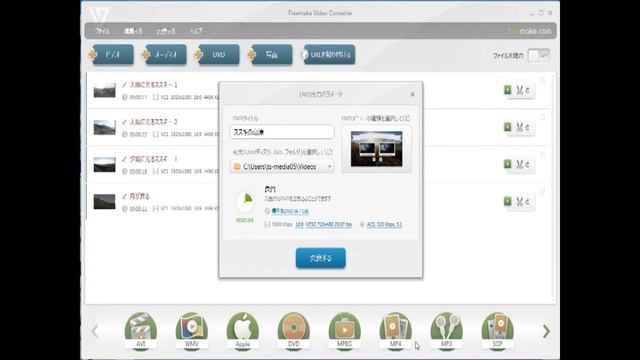
Task: Click the pie chart disc usage indicator
Action: pos(245,202)
